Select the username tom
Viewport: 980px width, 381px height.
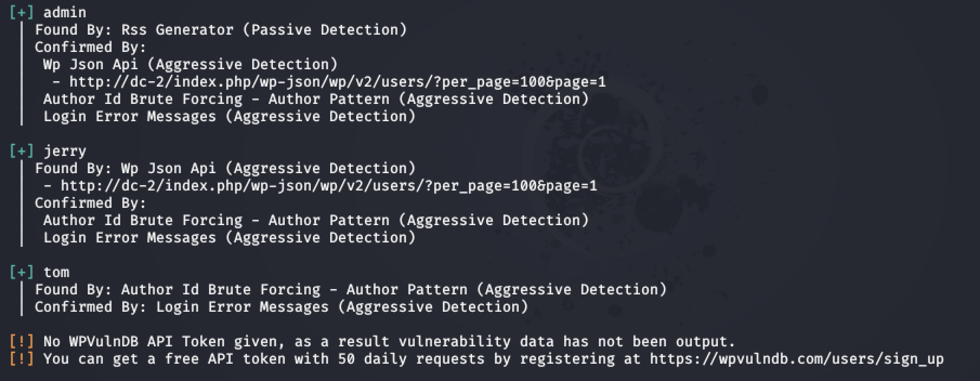pyautogui.click(x=56, y=272)
